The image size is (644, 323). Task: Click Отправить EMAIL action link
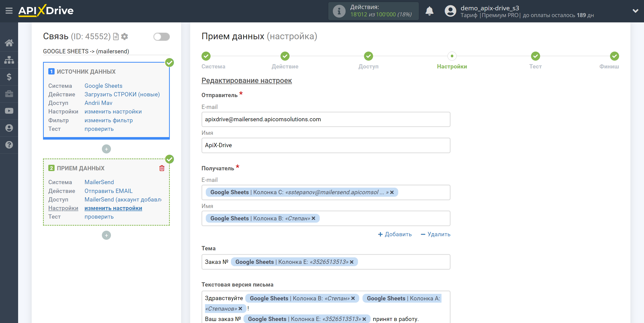pos(108,191)
